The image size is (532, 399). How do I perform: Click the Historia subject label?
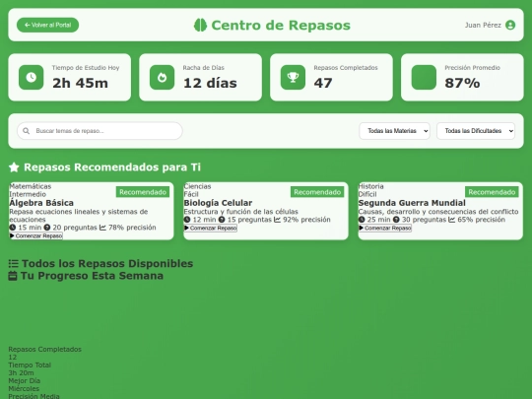point(370,186)
